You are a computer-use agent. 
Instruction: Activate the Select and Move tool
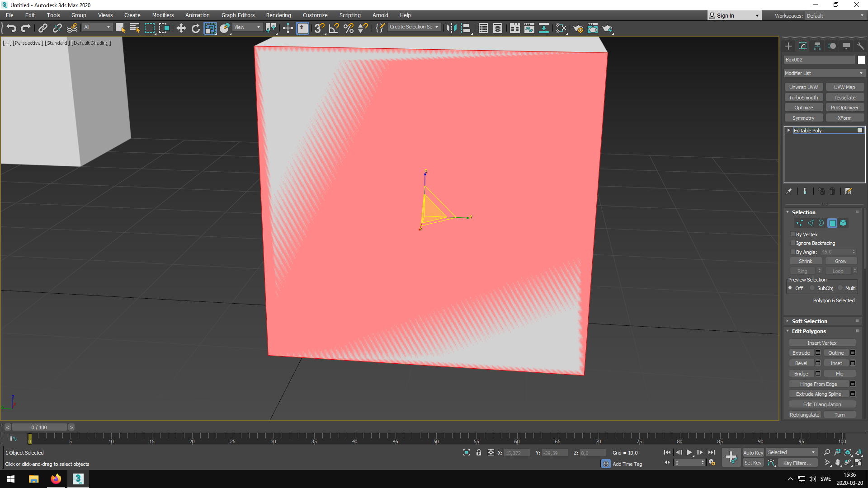coord(181,28)
